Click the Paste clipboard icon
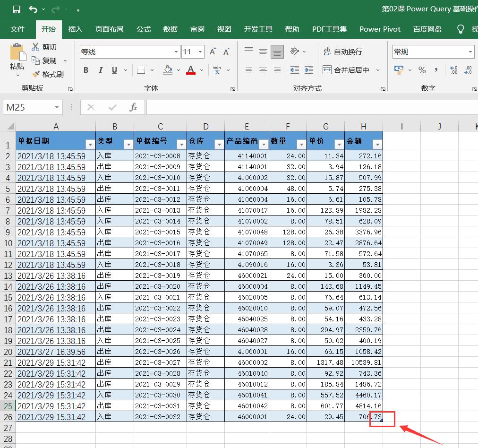 pyautogui.click(x=17, y=52)
